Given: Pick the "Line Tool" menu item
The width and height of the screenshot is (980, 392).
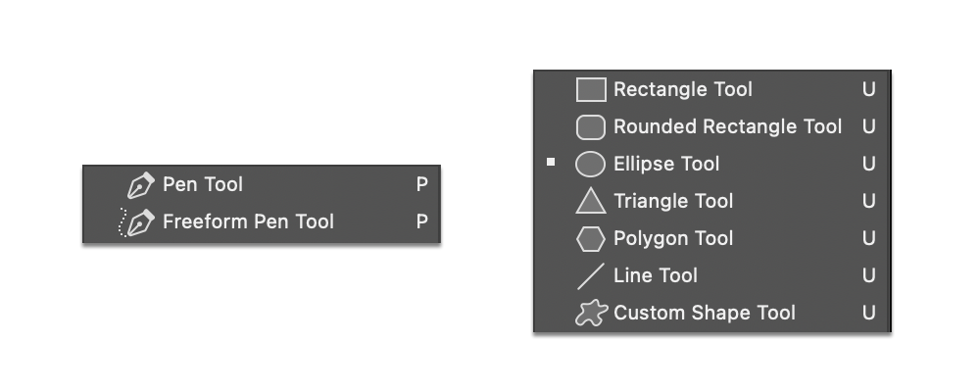Looking at the screenshot, I should (655, 275).
